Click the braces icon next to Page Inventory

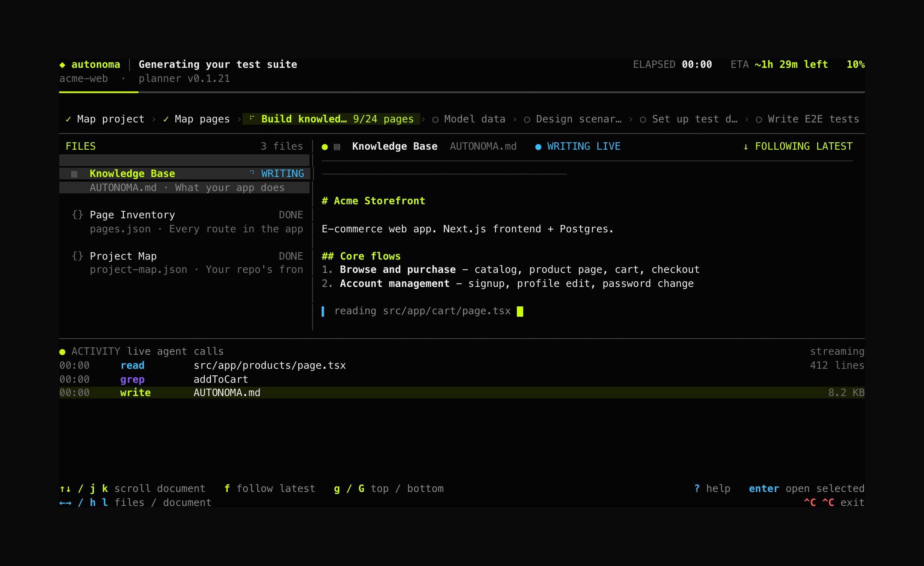click(78, 215)
